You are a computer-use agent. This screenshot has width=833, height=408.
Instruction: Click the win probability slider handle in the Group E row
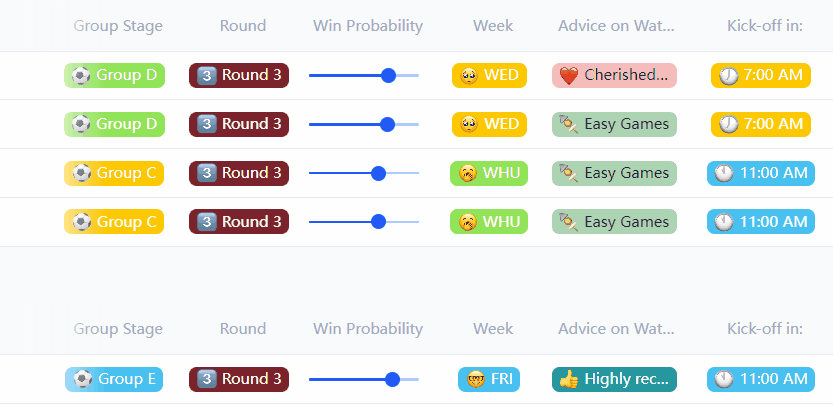pyautogui.click(x=392, y=379)
